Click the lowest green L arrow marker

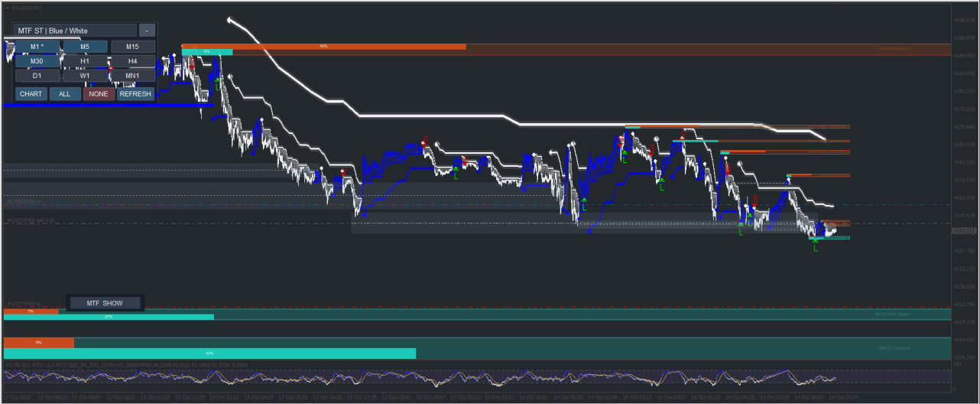click(x=815, y=246)
